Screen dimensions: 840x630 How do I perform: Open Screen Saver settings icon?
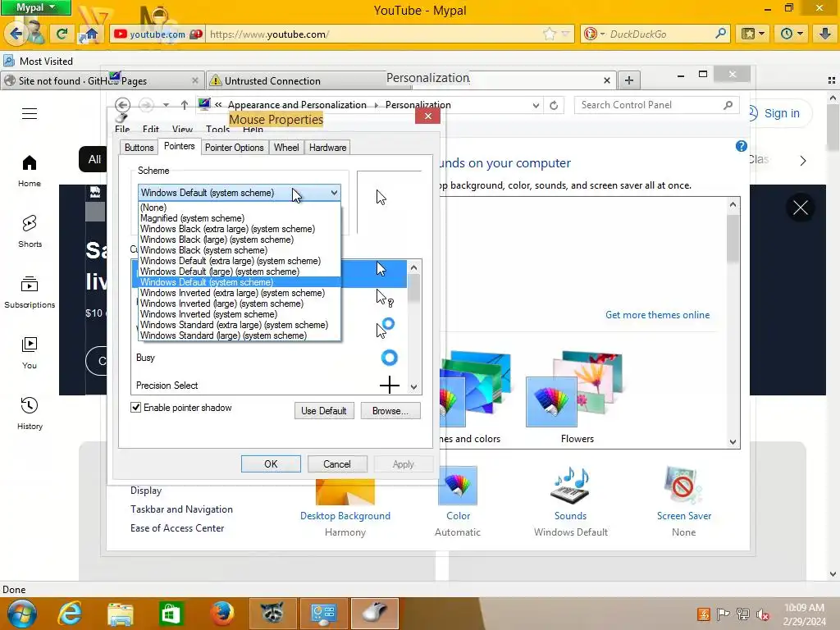point(683,486)
